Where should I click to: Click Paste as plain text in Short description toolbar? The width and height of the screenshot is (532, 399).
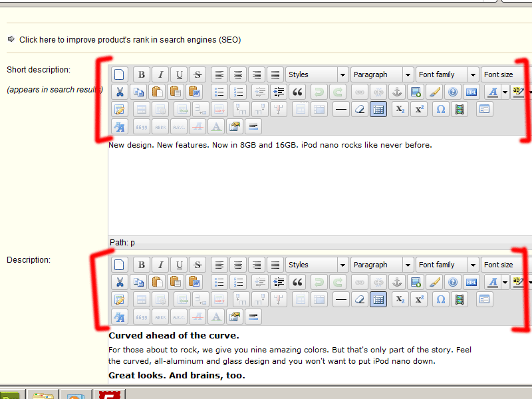176,92
